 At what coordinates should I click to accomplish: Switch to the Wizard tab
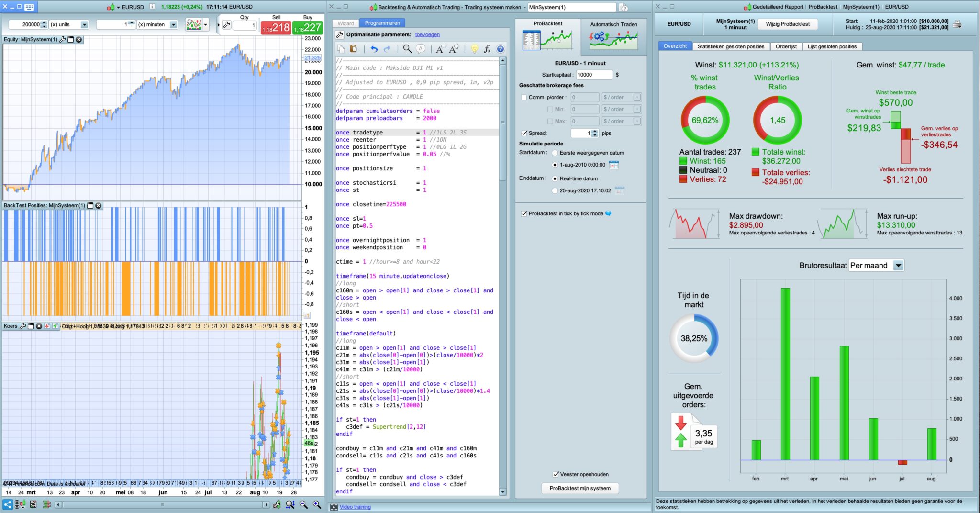[x=345, y=23]
